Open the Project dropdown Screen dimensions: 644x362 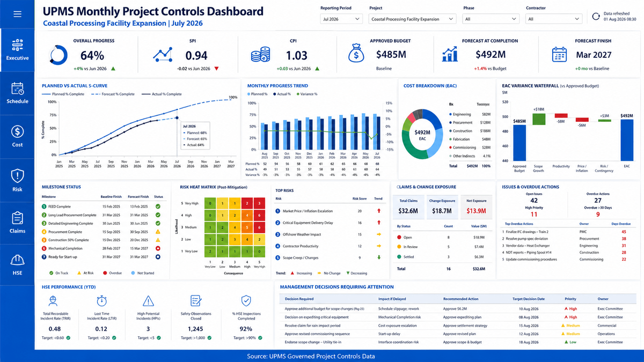(x=413, y=19)
